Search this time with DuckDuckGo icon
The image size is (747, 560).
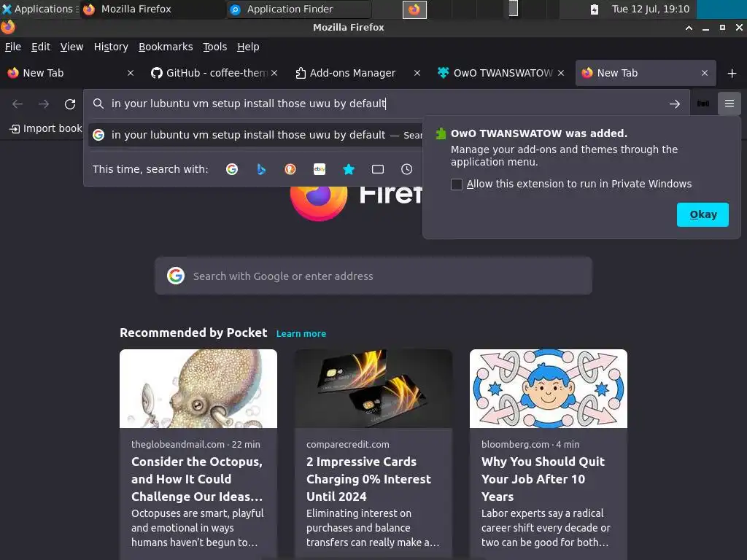pos(290,169)
